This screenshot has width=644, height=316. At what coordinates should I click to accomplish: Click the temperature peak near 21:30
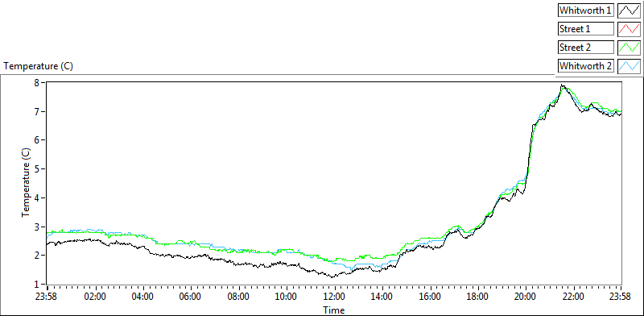[x=562, y=85]
